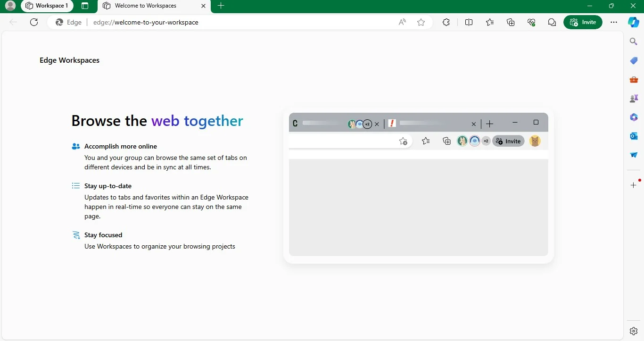644x341 pixels.
Task: Open sidebar Games chess icon
Action: tap(634, 98)
